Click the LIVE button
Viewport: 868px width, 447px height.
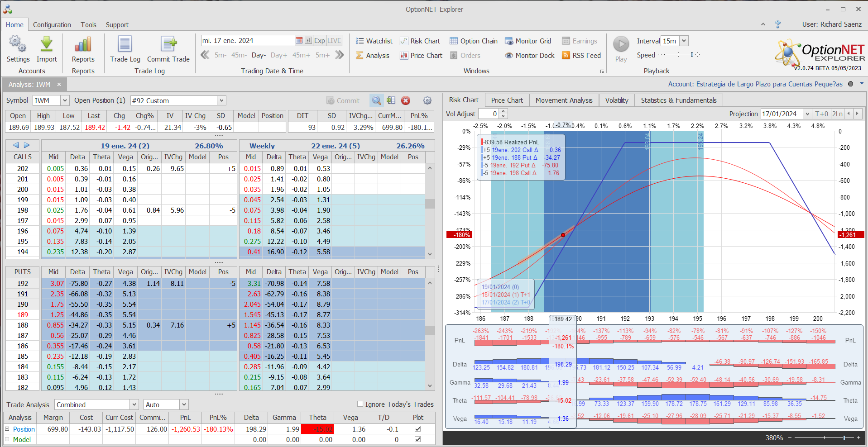[x=334, y=41]
